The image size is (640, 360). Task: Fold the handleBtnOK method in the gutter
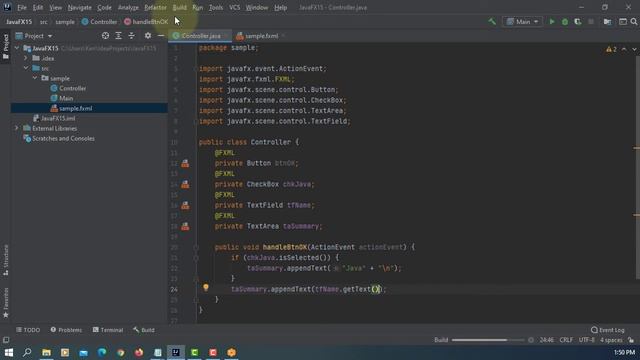196,247
